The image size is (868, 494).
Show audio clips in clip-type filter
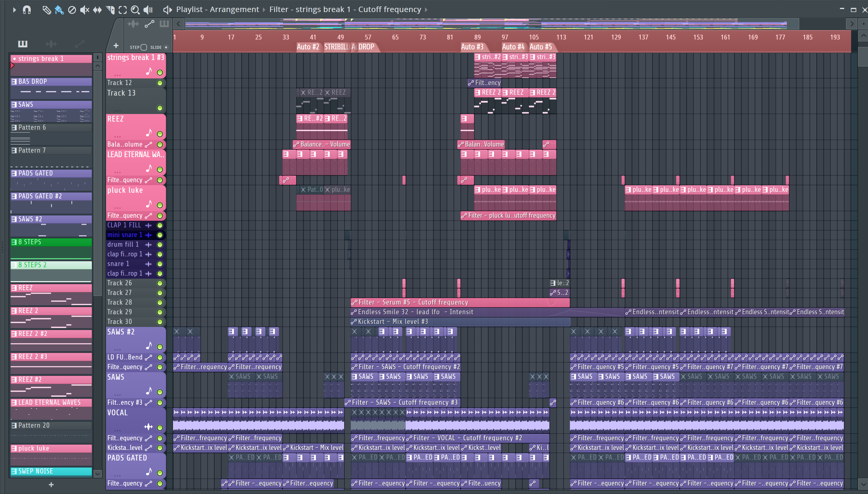click(x=133, y=24)
